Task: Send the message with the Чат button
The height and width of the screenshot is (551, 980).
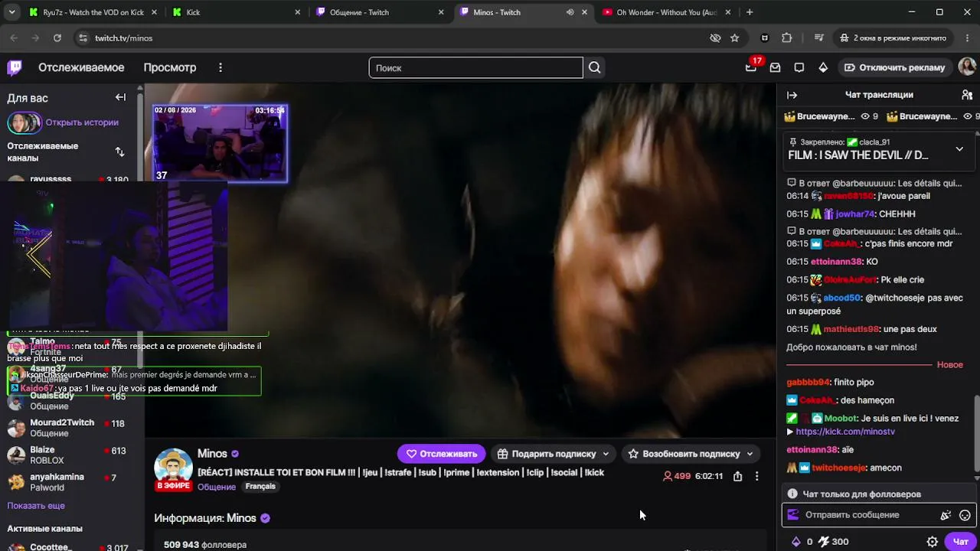Action: pos(961,542)
